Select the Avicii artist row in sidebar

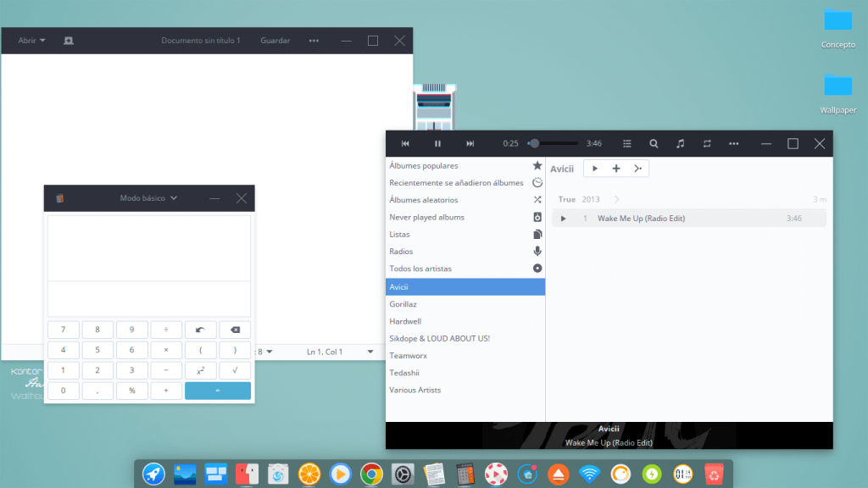tap(465, 286)
